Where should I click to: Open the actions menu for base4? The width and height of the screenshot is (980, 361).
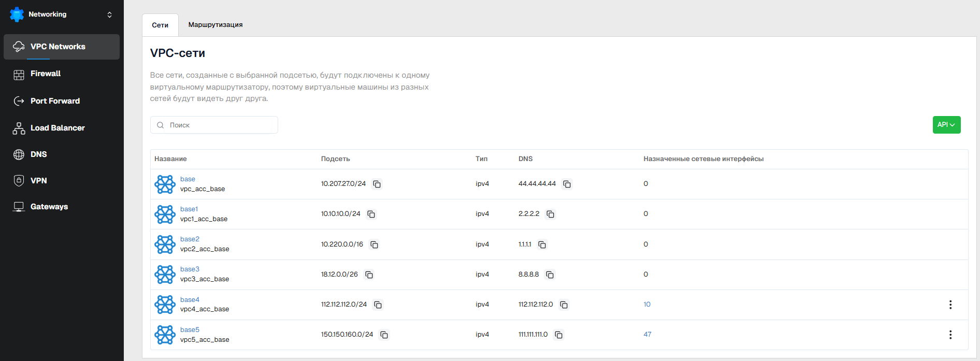950,305
